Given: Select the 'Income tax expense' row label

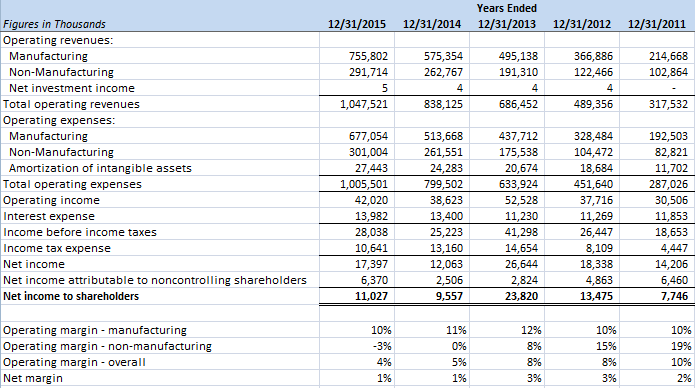Looking at the screenshot, I should pyautogui.click(x=57, y=248).
